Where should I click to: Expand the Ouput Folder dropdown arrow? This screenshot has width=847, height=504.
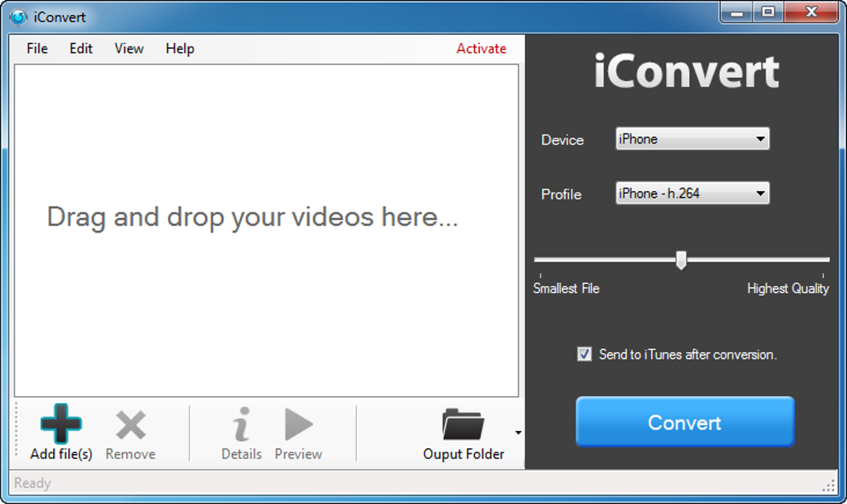tap(518, 433)
